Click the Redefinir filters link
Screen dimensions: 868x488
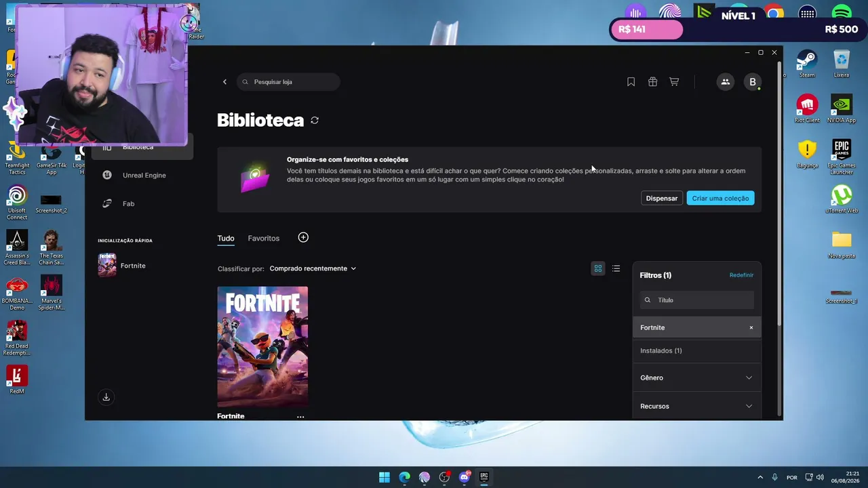pyautogui.click(x=741, y=275)
